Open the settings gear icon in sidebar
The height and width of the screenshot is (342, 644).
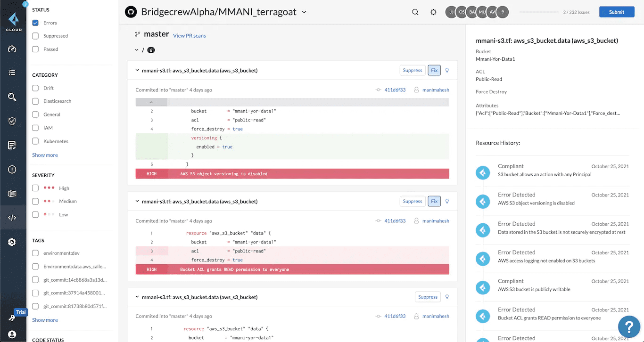click(12, 242)
